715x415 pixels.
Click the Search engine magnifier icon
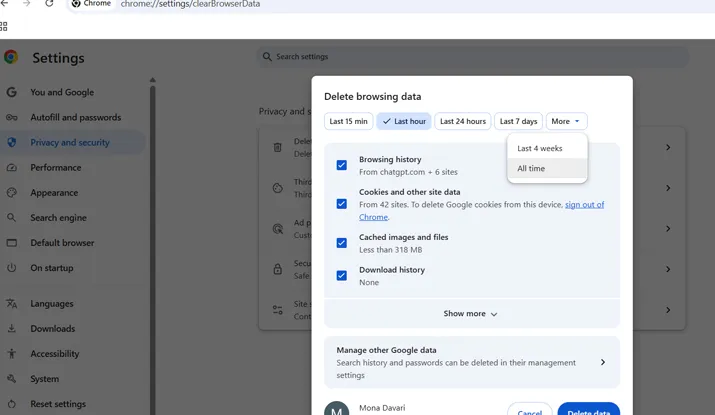pos(12,217)
